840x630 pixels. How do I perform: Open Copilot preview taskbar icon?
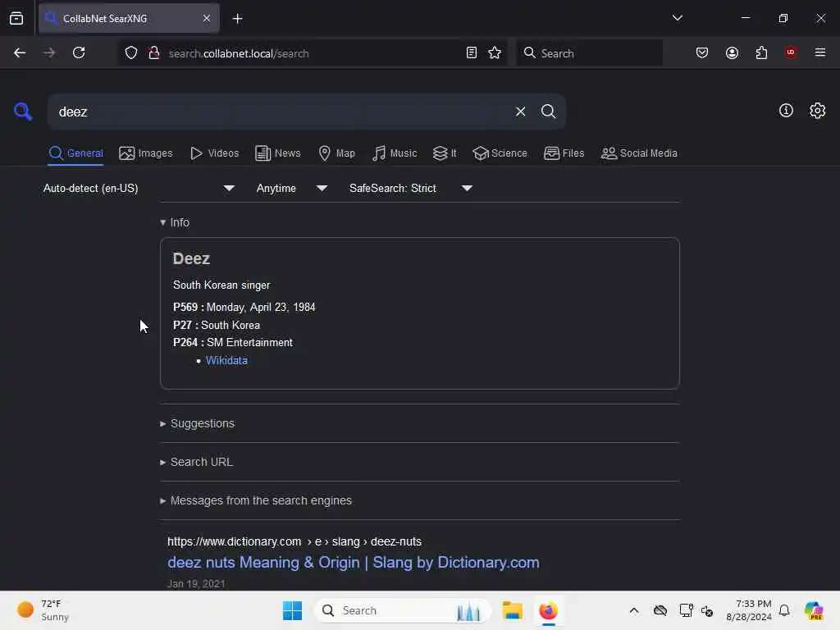pos(814,610)
